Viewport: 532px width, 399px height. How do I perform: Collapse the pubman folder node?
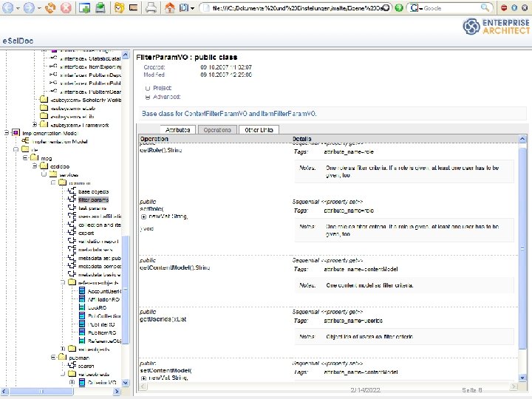click(53, 358)
